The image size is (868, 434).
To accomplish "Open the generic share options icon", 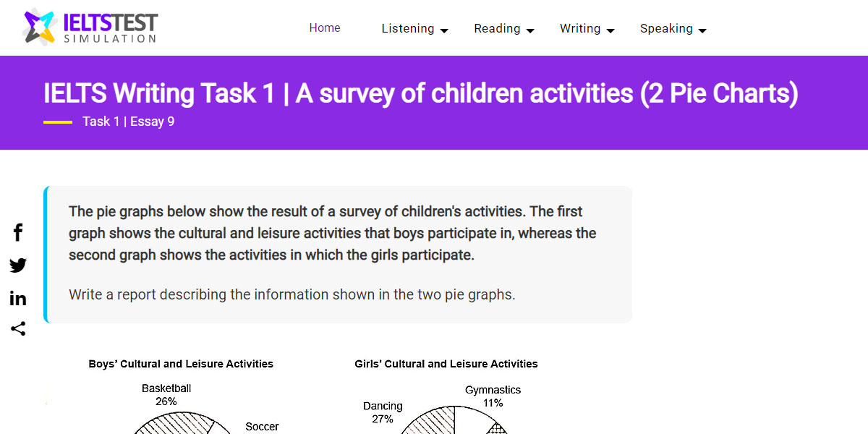I will pos(17,329).
